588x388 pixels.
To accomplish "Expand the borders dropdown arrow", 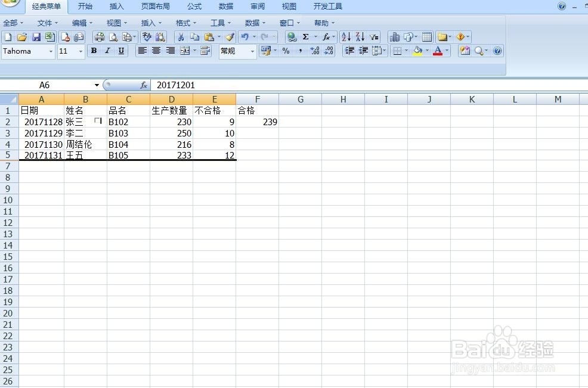I will (407, 51).
